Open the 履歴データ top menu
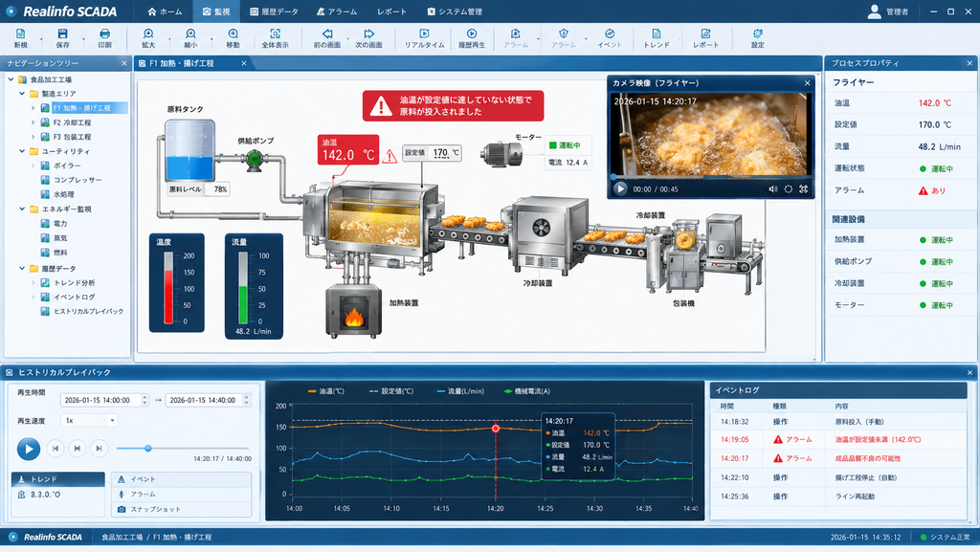This screenshot has width=980, height=552. pyautogui.click(x=274, y=11)
